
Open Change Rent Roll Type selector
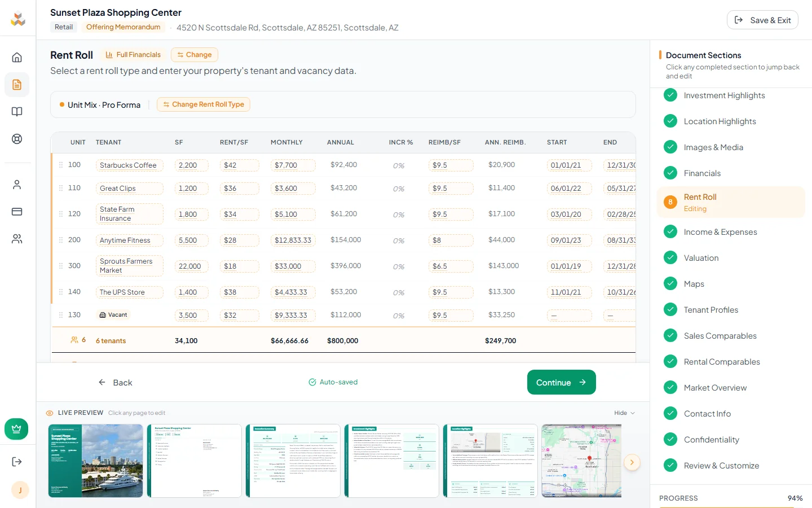(203, 104)
